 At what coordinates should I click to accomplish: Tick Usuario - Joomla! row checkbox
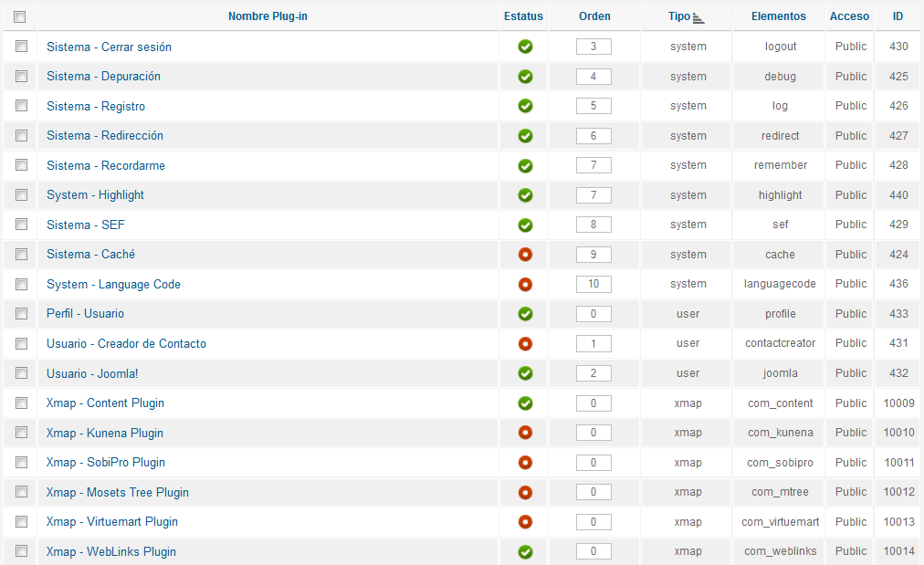coord(21,373)
